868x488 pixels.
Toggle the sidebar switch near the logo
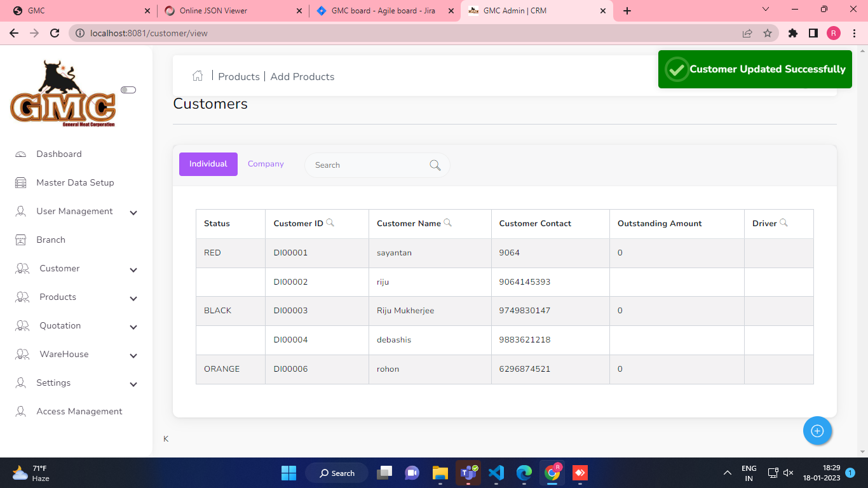coord(128,90)
